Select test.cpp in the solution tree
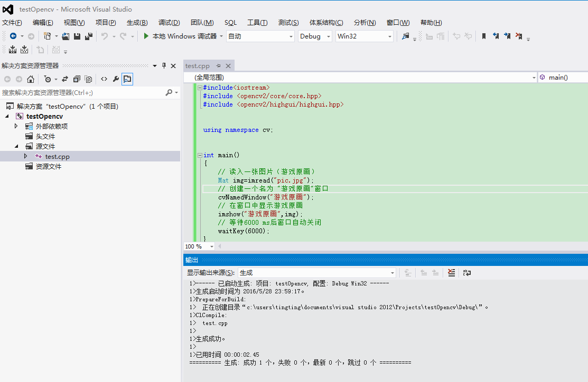The height and width of the screenshot is (382, 588). pos(57,157)
